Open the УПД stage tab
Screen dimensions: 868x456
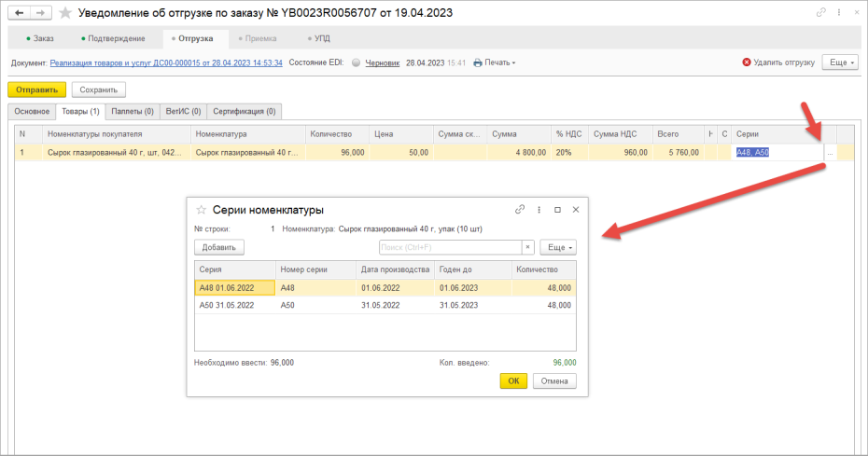[x=319, y=39]
